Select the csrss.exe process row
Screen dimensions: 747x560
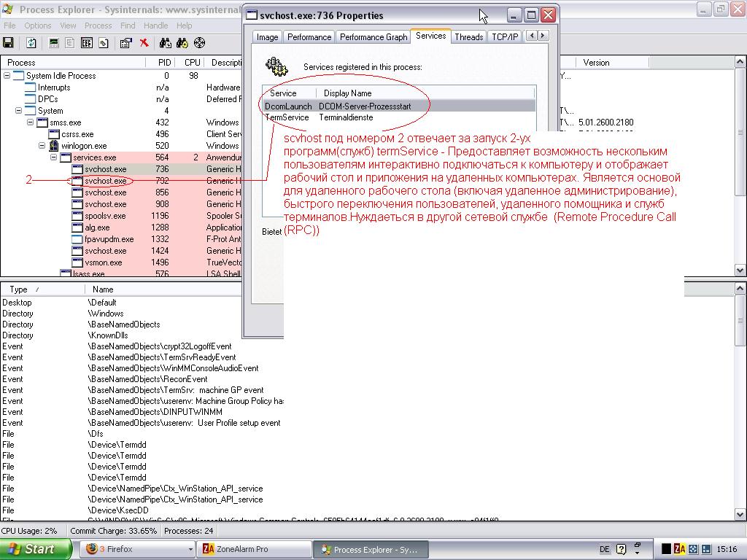click(x=121, y=134)
